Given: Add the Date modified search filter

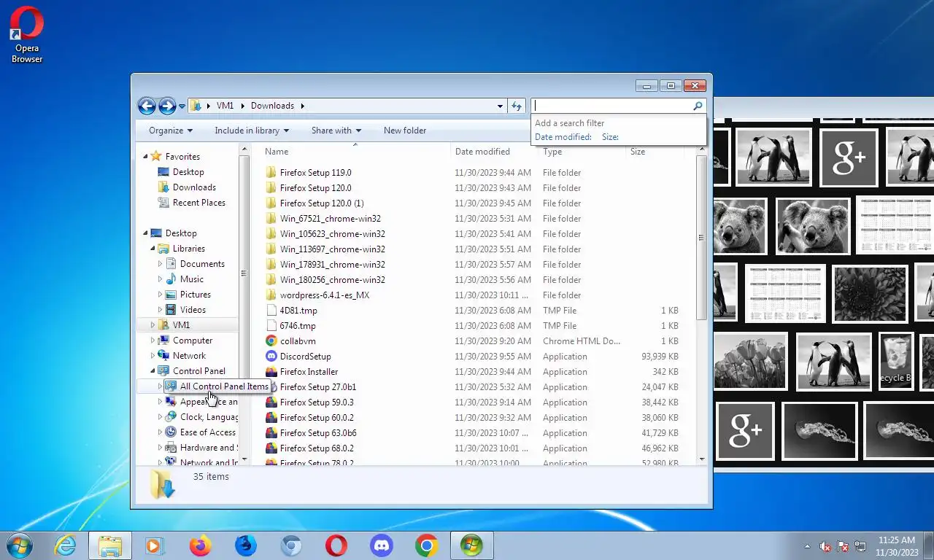Looking at the screenshot, I should (563, 137).
